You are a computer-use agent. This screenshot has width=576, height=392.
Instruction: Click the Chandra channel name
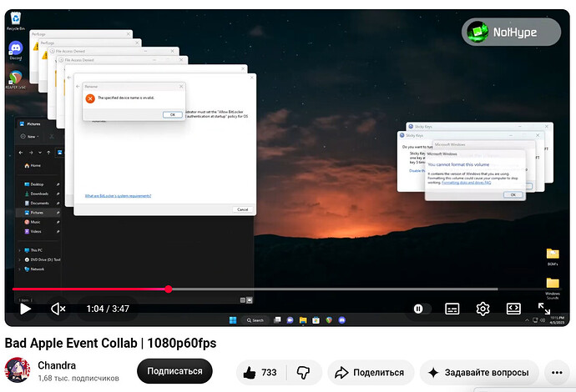[x=57, y=365]
